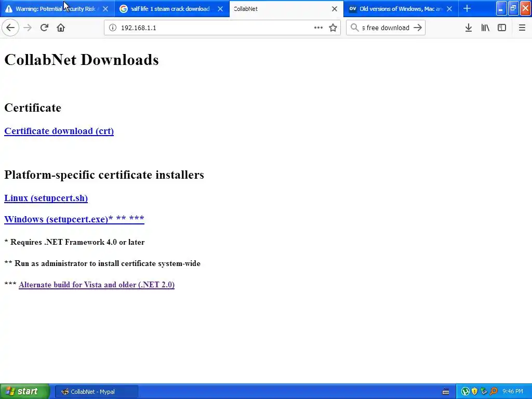532x399 pixels.
Task: Open the browser home page
Action: tap(61, 28)
